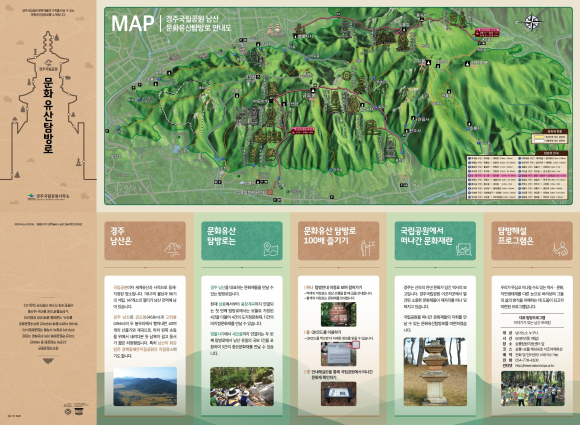Click the certification logos at the bottom left
The width and height of the screenshot is (580, 425).
tap(76, 408)
